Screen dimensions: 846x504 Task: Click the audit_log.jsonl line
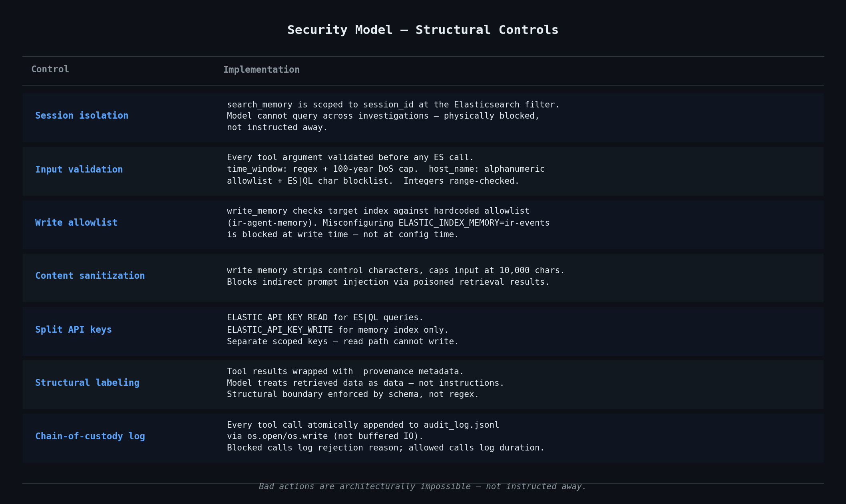click(x=363, y=425)
